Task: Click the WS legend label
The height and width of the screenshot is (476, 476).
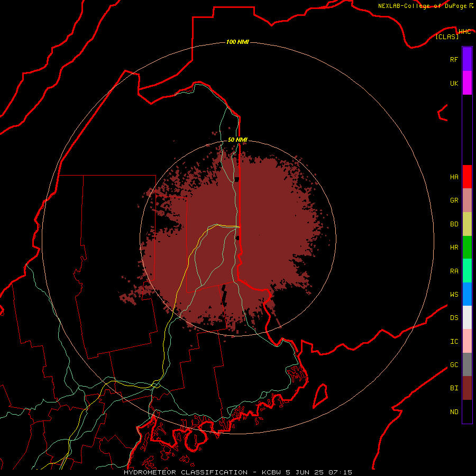Action: 454,294
